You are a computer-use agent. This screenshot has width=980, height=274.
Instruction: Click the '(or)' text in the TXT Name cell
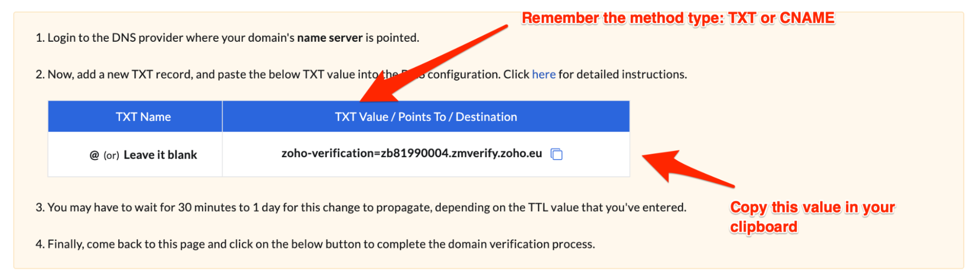click(x=111, y=156)
